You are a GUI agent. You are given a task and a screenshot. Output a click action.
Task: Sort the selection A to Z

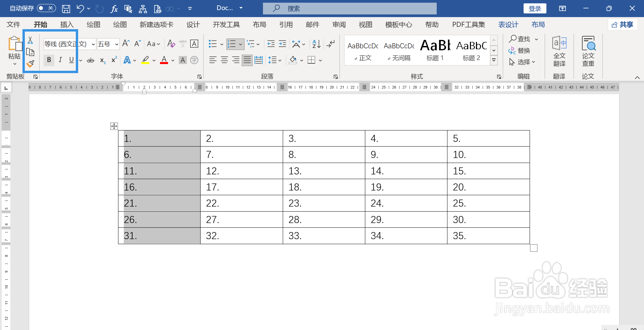pyautogui.click(x=316, y=44)
